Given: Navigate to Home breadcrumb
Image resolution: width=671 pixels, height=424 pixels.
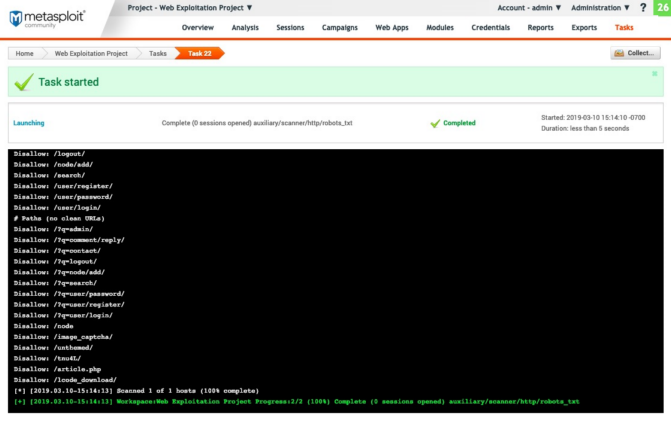Looking at the screenshot, I should 25,53.
